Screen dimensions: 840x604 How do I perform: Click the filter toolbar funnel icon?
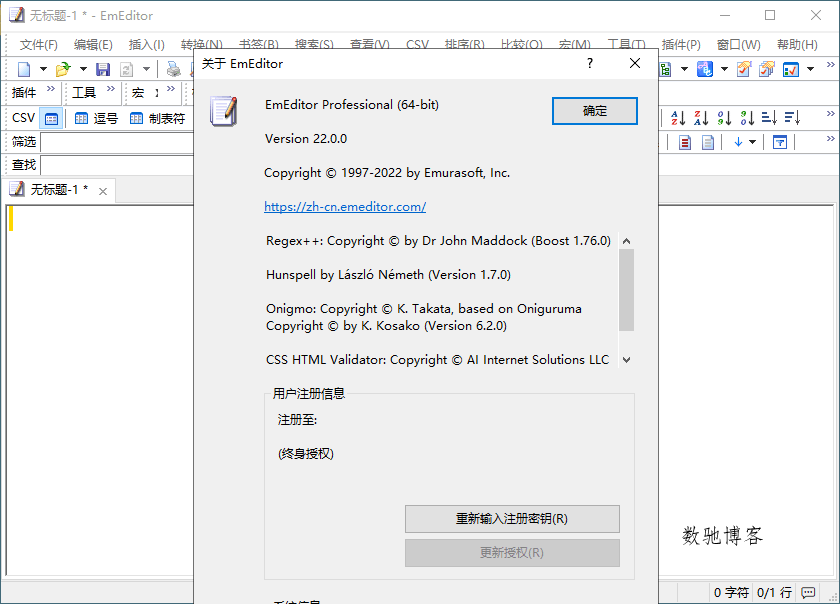point(780,142)
